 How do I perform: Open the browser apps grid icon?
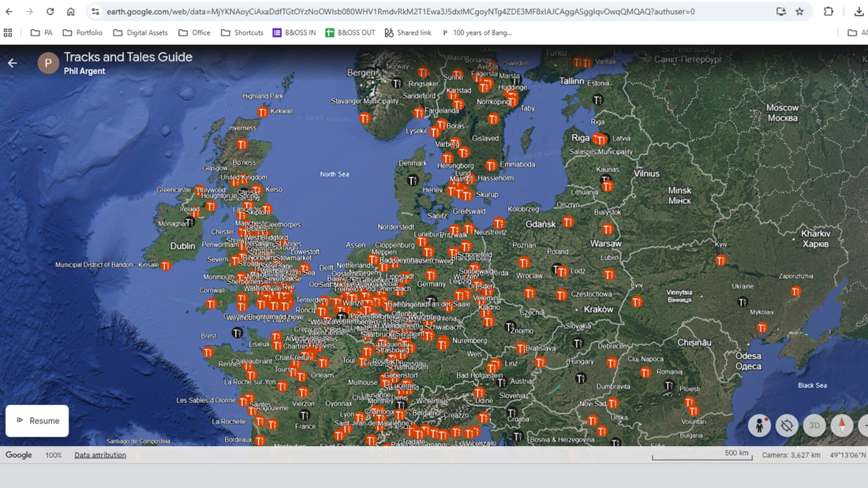tap(8, 33)
